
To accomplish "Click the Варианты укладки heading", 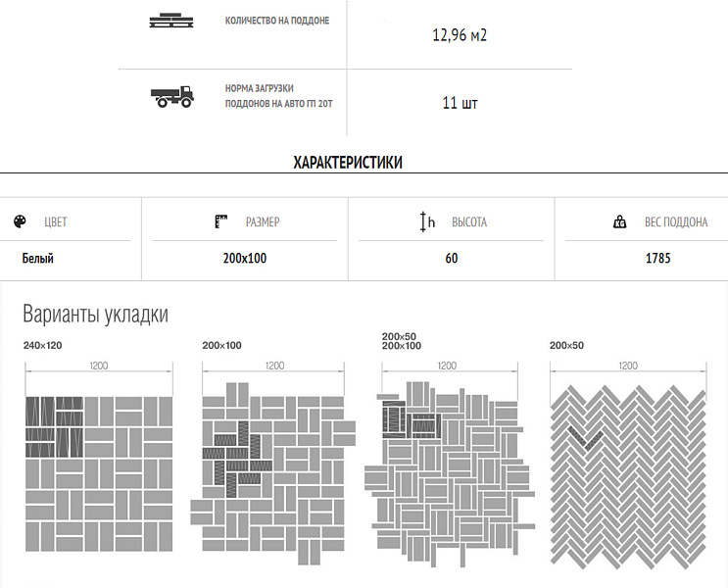I will 96,315.
